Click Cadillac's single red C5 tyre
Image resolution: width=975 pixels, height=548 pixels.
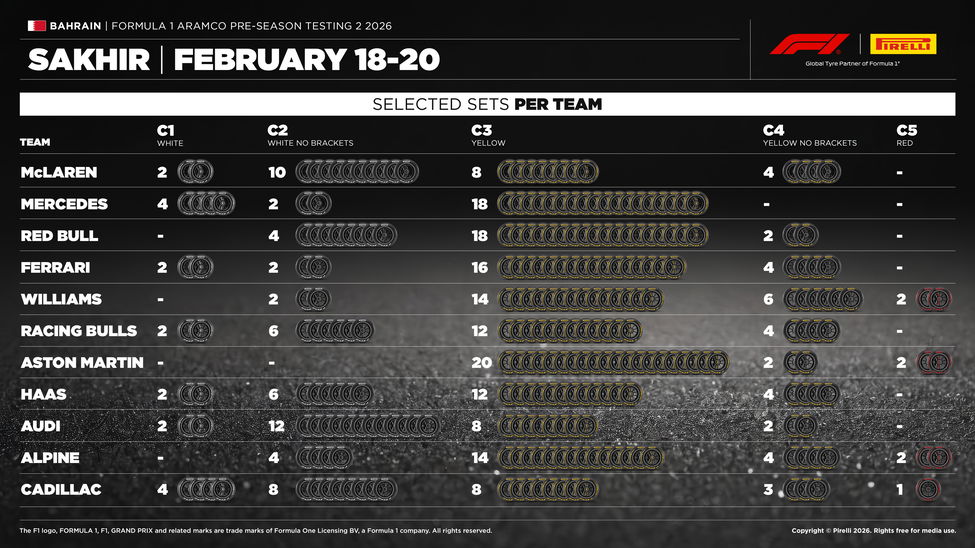pyautogui.click(x=927, y=490)
